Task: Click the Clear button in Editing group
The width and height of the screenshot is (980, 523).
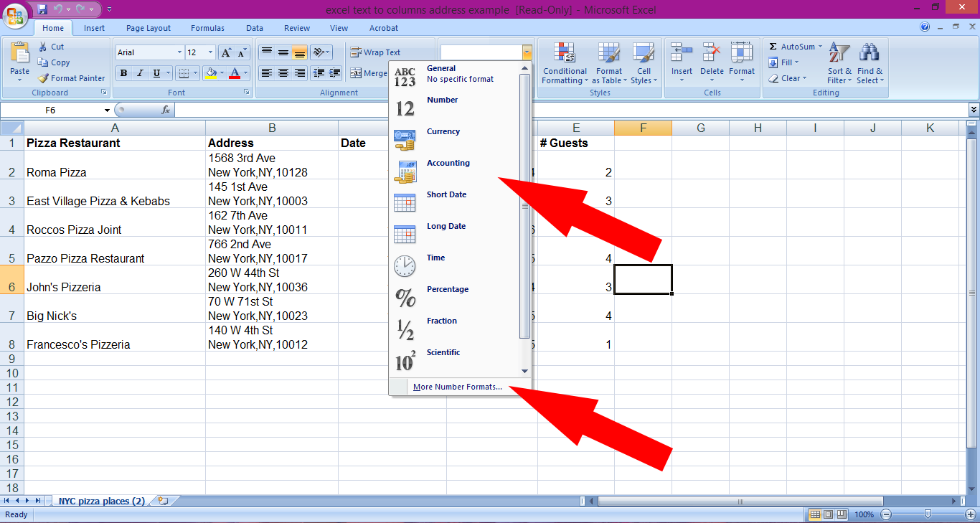Action: (x=789, y=78)
